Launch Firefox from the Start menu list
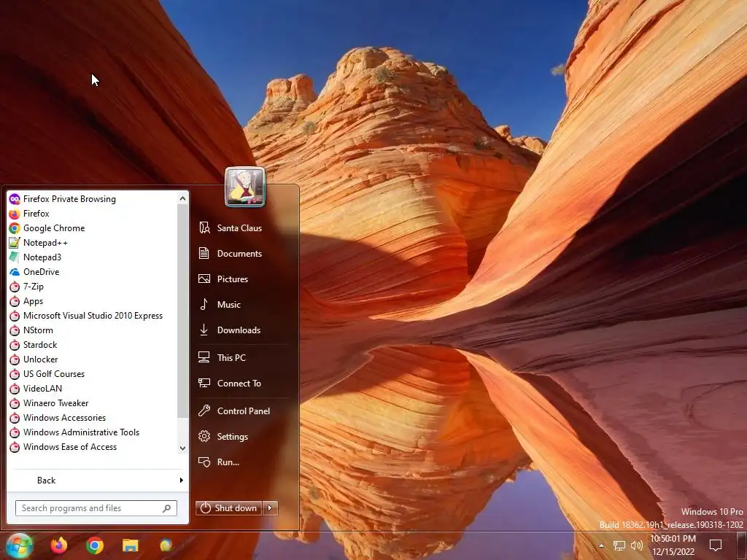The image size is (747, 560). point(92,214)
